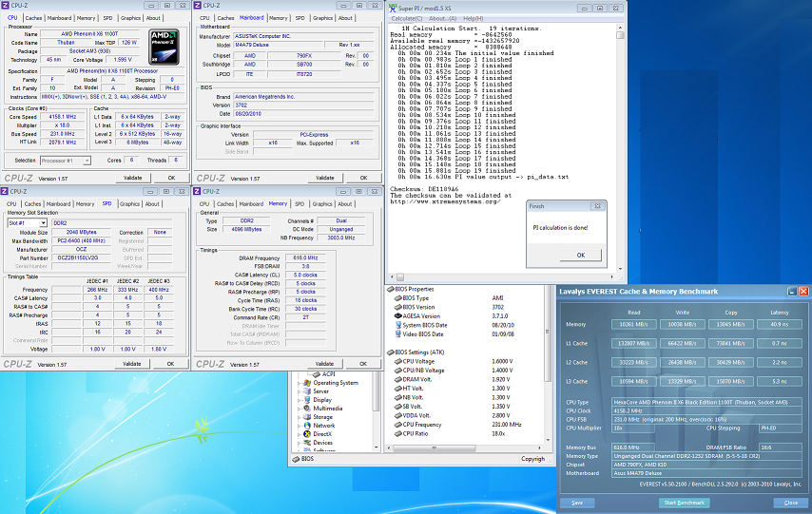Click the BIOS icon in EVEREST status bar
Viewport: 812px width, 514px height.
coord(296,459)
